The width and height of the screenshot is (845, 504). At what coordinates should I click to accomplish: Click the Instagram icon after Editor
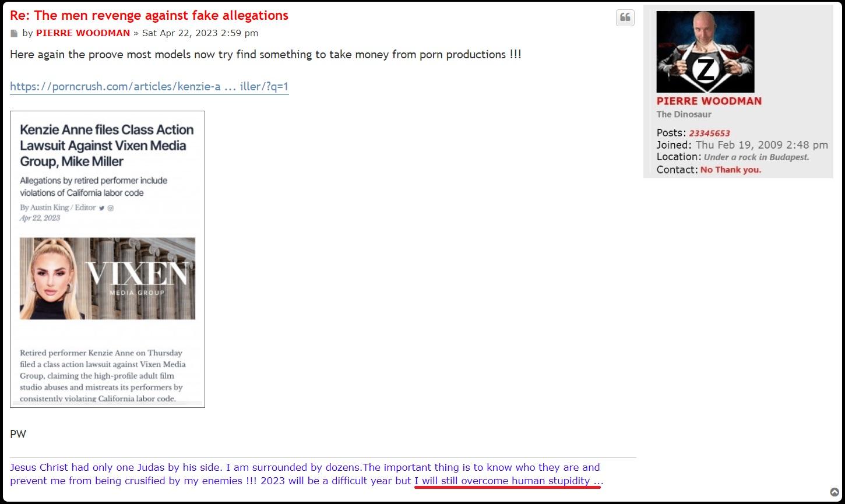[x=110, y=208]
